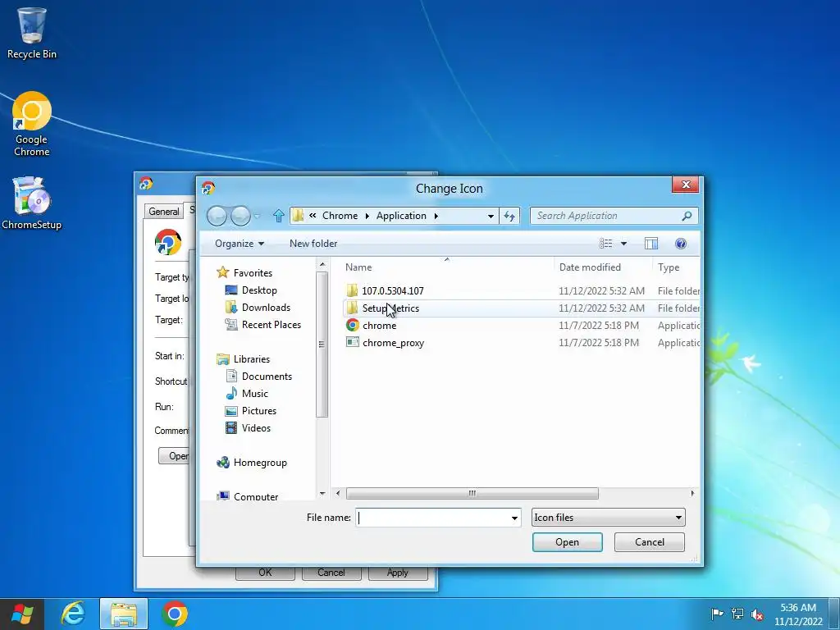Cancel the Change Icon dialog
Image resolution: width=840 pixels, height=630 pixels.
(650, 542)
